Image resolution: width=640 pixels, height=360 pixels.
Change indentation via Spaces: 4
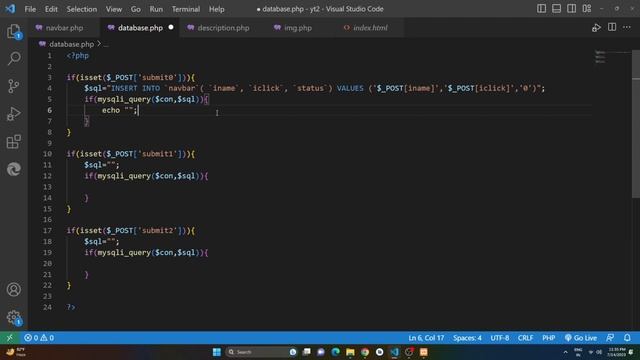point(467,338)
